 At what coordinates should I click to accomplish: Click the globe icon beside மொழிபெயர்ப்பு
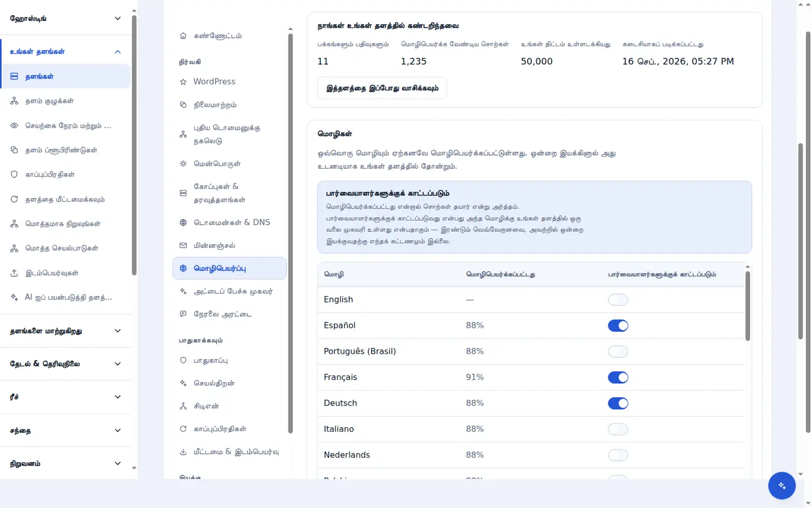[x=183, y=269]
